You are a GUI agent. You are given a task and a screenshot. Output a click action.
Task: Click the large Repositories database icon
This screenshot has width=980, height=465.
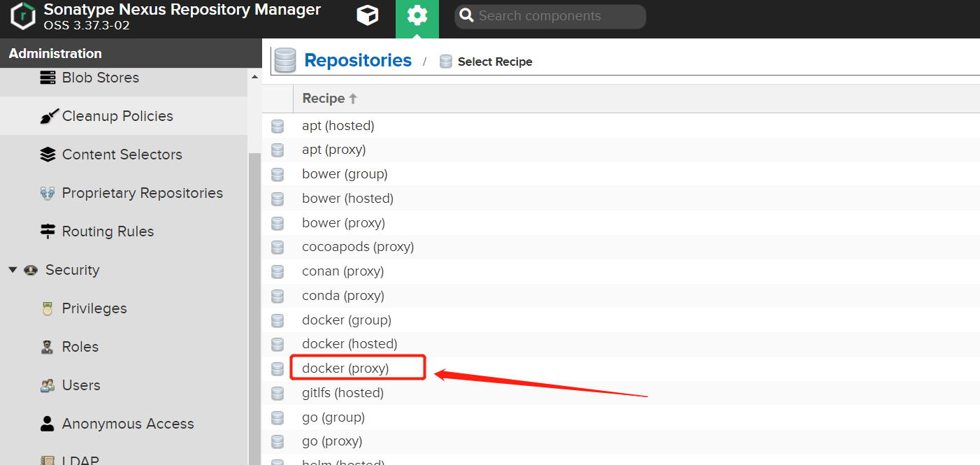[x=285, y=61]
